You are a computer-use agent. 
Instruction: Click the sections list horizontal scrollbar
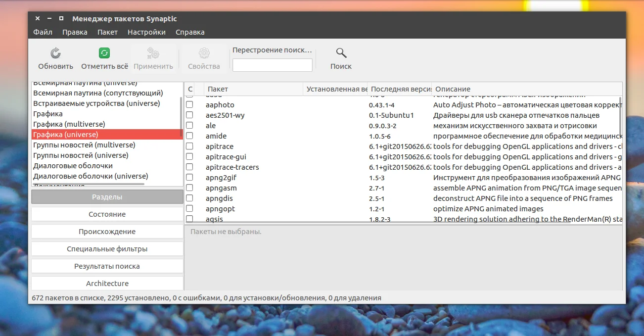(88, 184)
